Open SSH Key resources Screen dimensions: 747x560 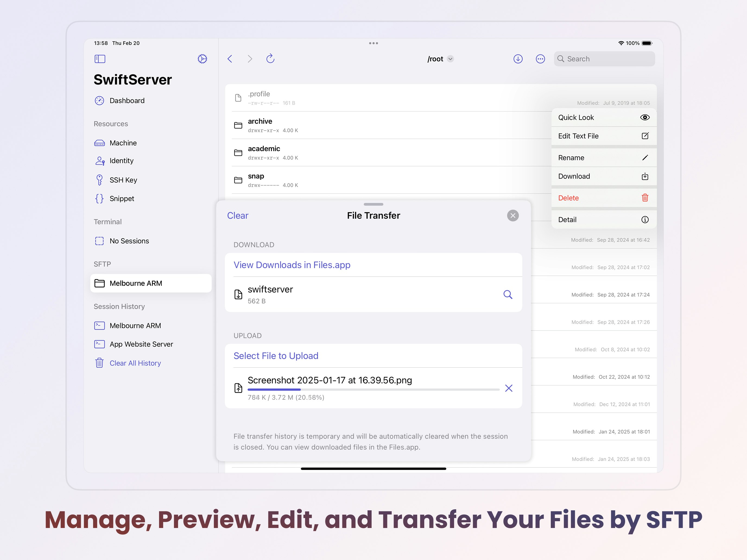point(151,180)
